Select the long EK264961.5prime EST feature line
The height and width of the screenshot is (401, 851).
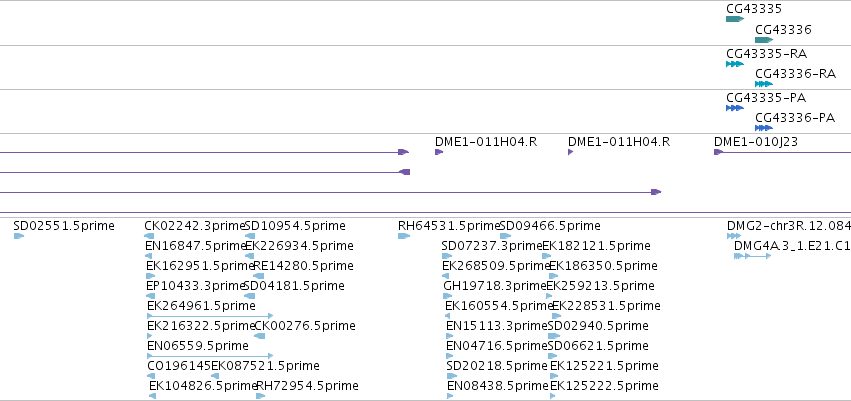pyautogui.click(x=210, y=316)
